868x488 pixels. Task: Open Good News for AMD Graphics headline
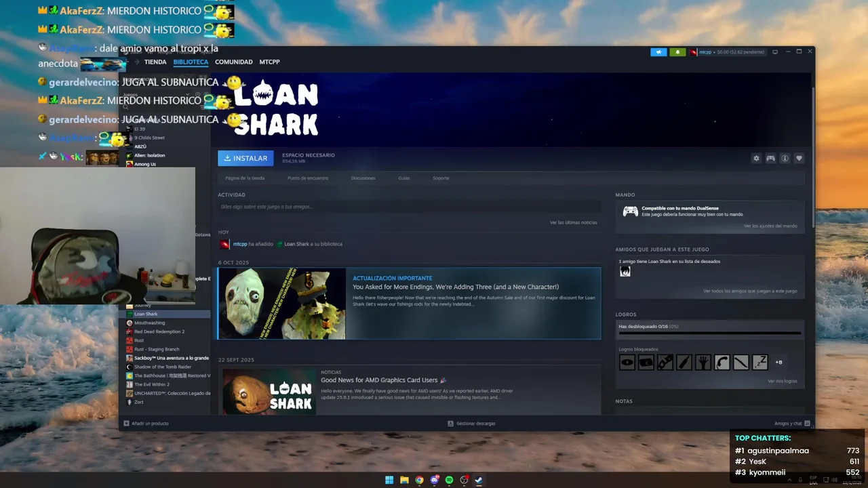point(384,380)
